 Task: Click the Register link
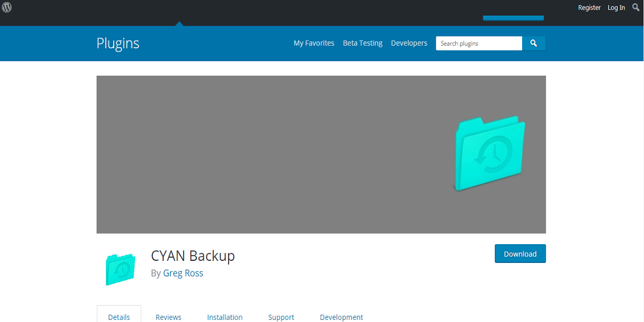[x=589, y=8]
